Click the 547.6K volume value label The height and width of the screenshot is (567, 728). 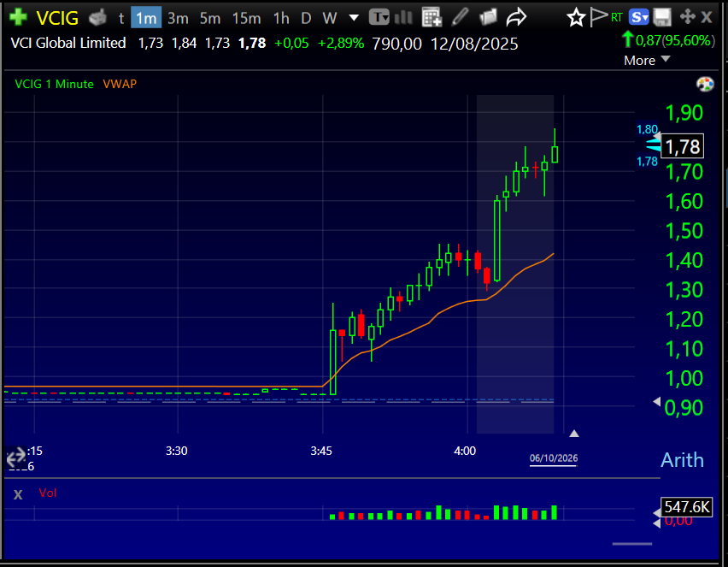687,507
